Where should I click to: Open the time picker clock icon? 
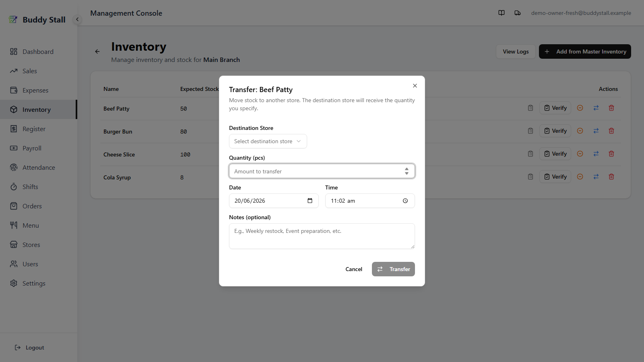(405, 201)
